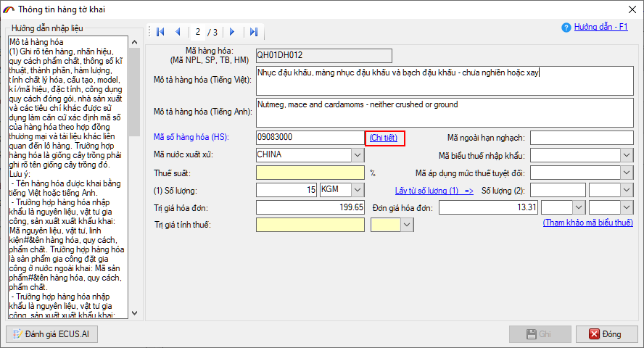This screenshot has width=644, height=348.
Task: Jump to last record arrow
Action: point(253,32)
